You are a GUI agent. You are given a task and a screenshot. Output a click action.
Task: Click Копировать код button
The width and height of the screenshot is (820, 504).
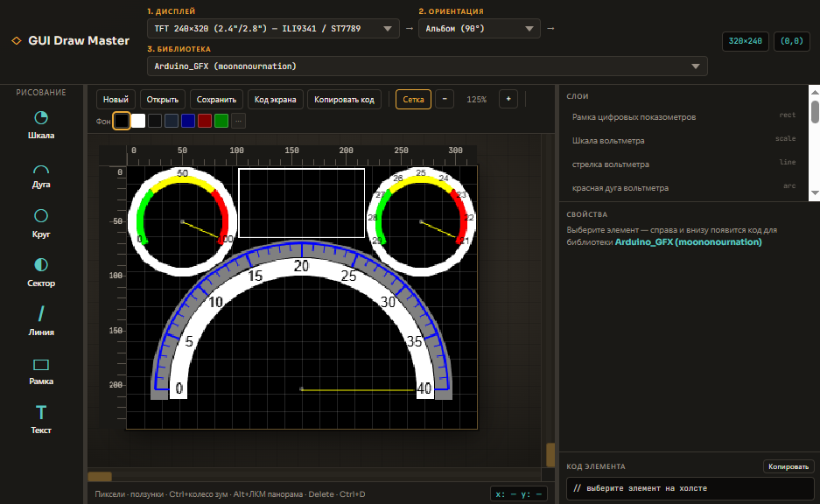[x=344, y=100]
